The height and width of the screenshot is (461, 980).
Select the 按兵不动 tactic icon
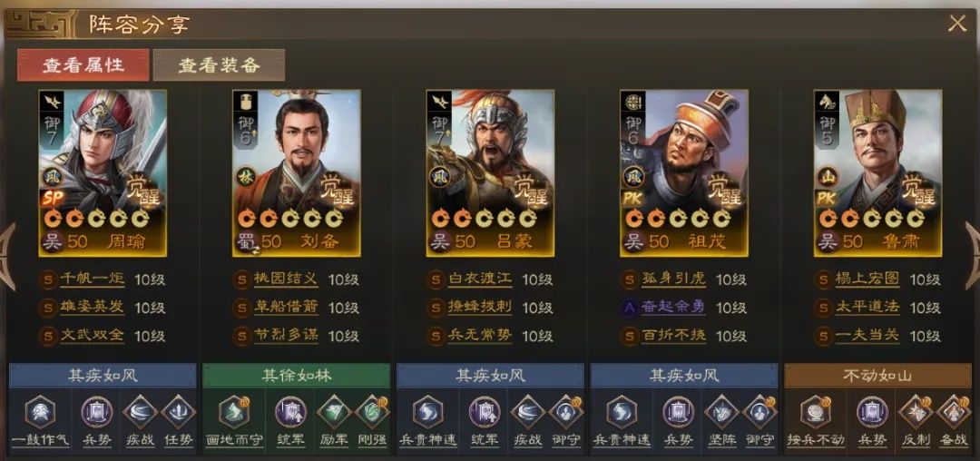click(x=815, y=413)
